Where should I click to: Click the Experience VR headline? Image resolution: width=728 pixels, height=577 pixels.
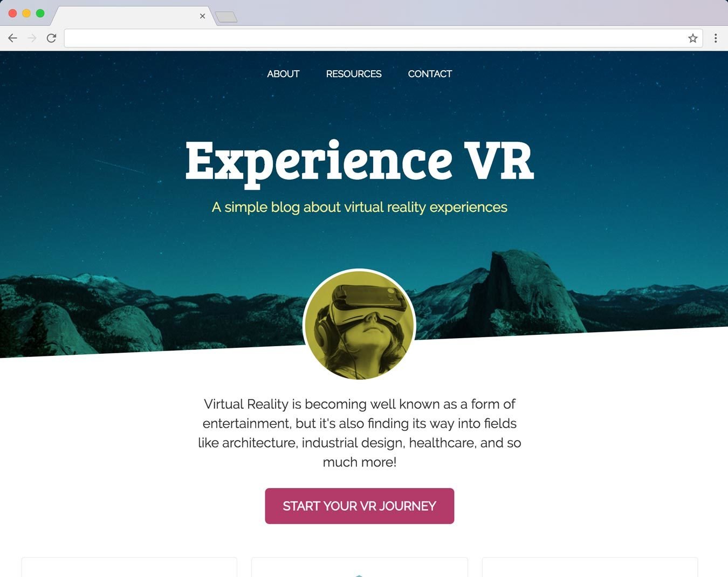360,162
